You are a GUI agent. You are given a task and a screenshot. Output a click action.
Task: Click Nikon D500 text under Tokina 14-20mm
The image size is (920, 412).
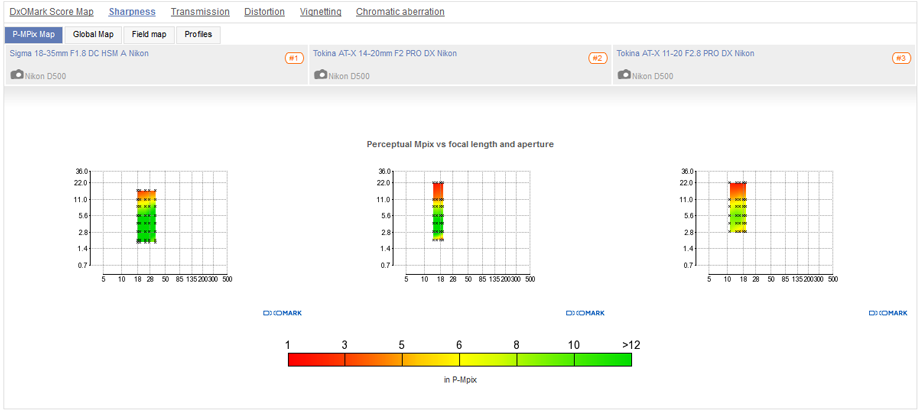click(349, 76)
